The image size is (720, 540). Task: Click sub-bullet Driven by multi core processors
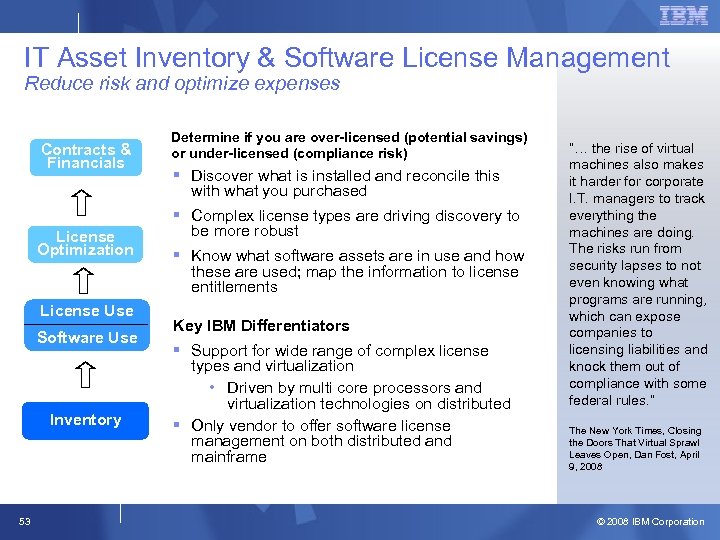click(368, 396)
